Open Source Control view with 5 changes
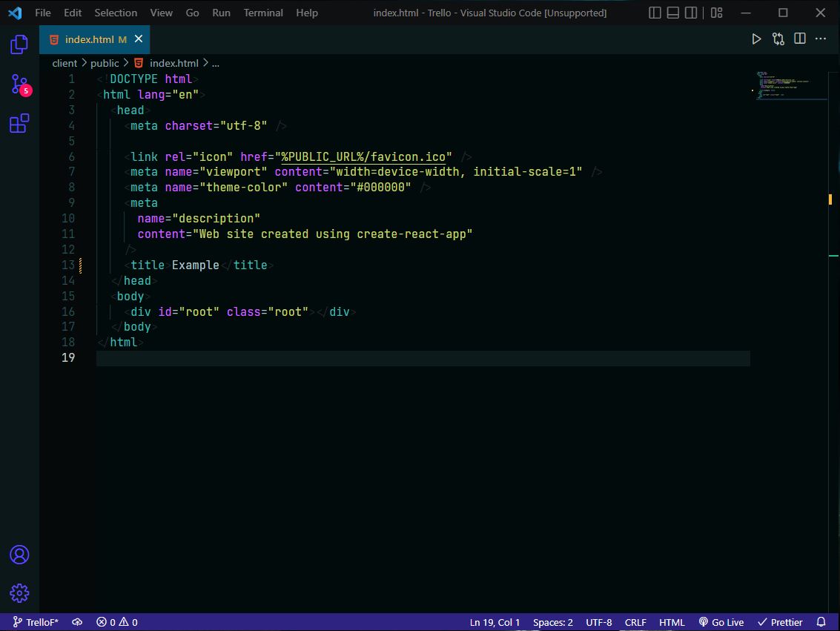This screenshot has height=631, width=840. [x=20, y=85]
